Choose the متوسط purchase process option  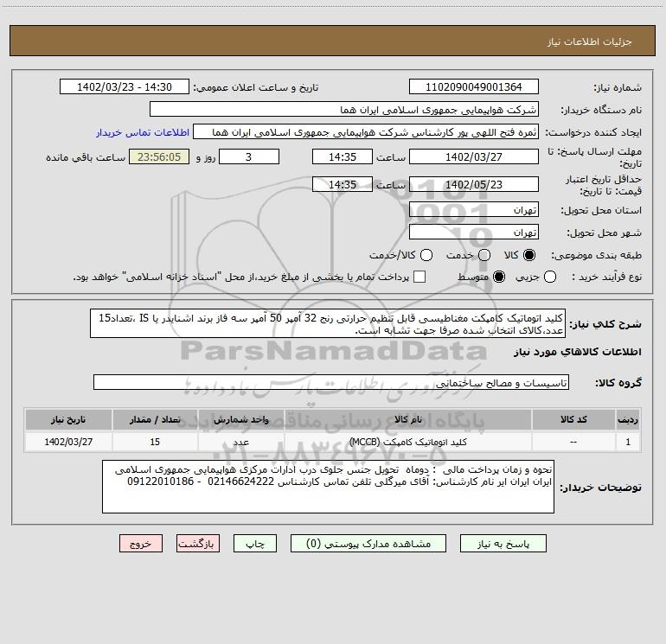(x=499, y=277)
